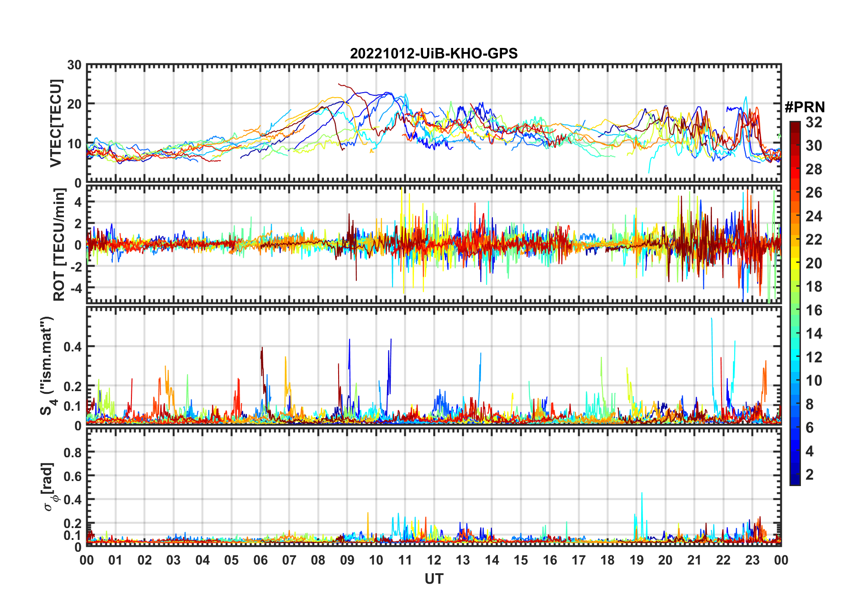Viewport: 868px width, 607px height.
Task: Select ROT axis tick label -4
Action: (75, 288)
